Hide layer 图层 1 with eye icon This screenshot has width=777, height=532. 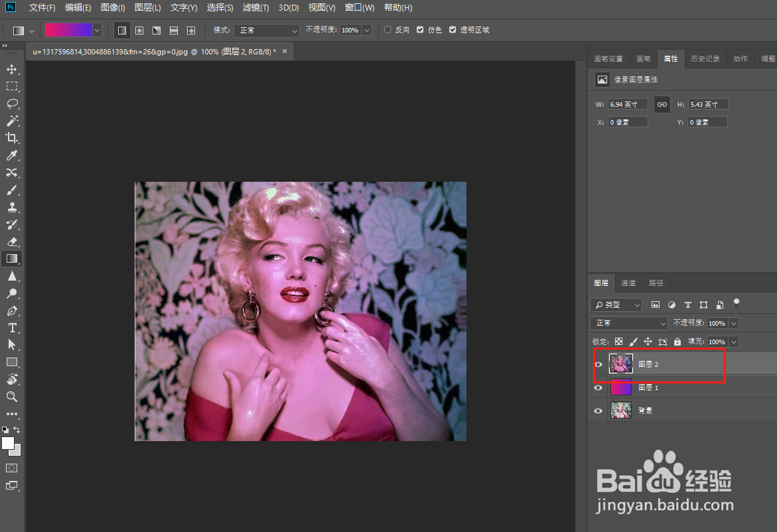[x=598, y=387]
